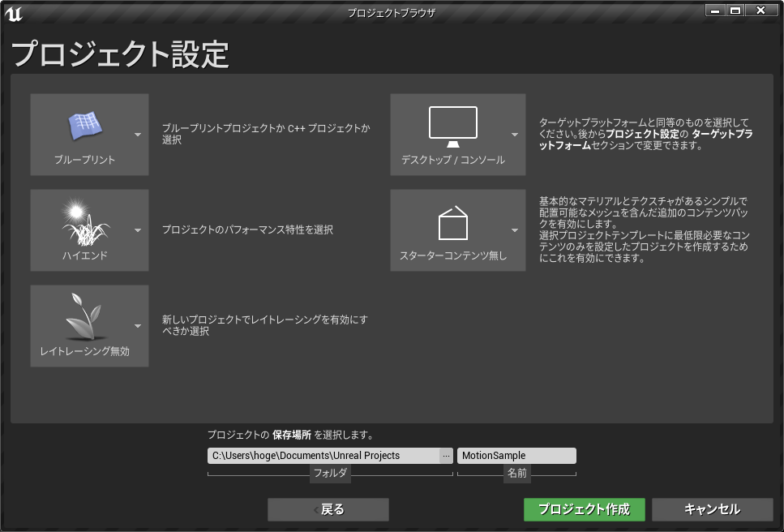The width and height of the screenshot is (784, 532).
Task: Click the Blueprint grid icon
Action: click(85, 126)
